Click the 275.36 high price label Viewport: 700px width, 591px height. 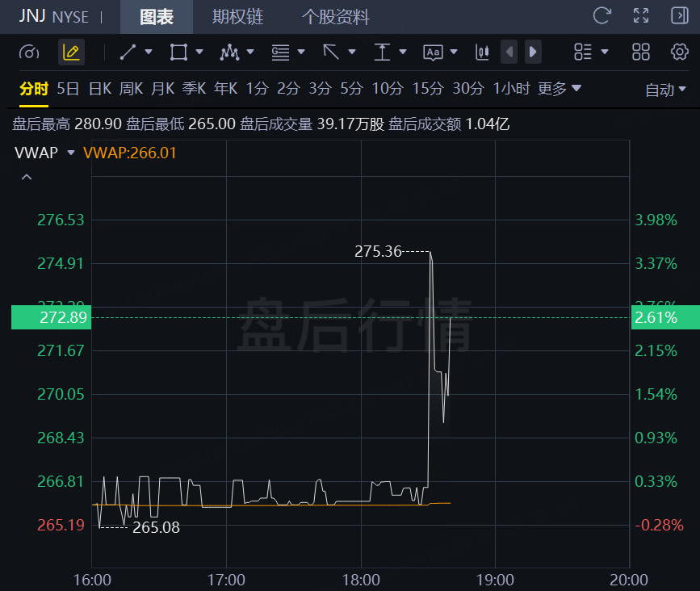378,251
